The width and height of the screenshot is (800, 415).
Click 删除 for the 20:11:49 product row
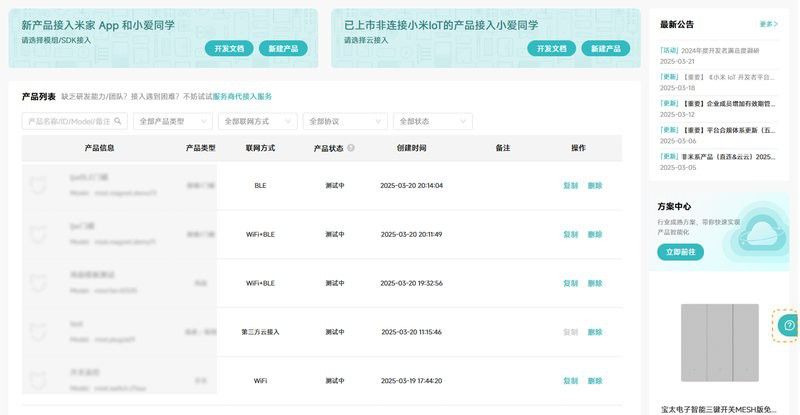coord(595,235)
